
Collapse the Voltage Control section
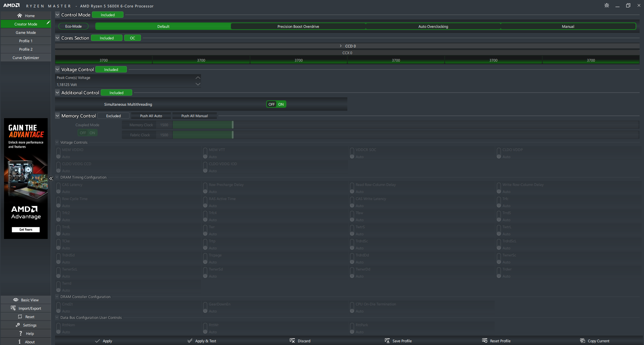(57, 69)
